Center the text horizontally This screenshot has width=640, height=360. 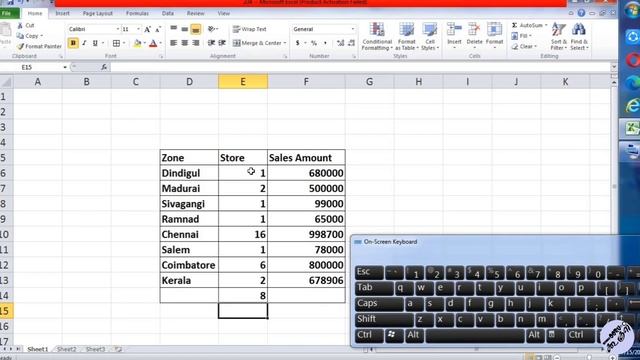point(184,43)
